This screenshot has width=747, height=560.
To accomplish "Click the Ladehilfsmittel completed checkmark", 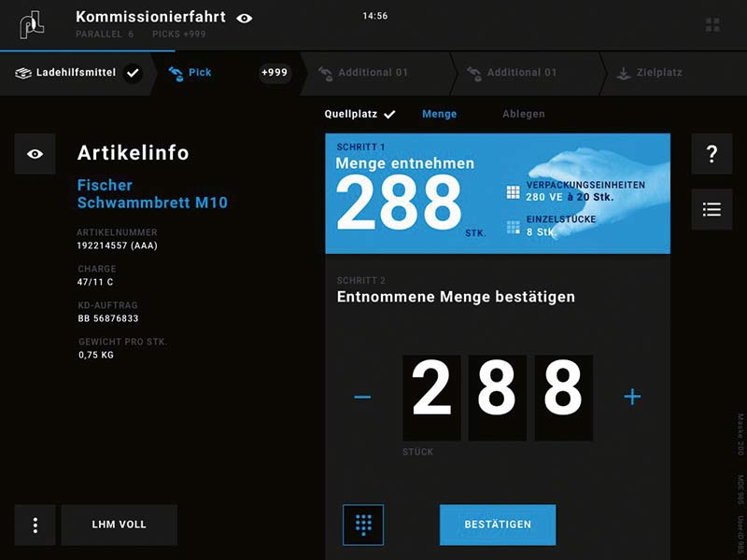I will pos(133,74).
